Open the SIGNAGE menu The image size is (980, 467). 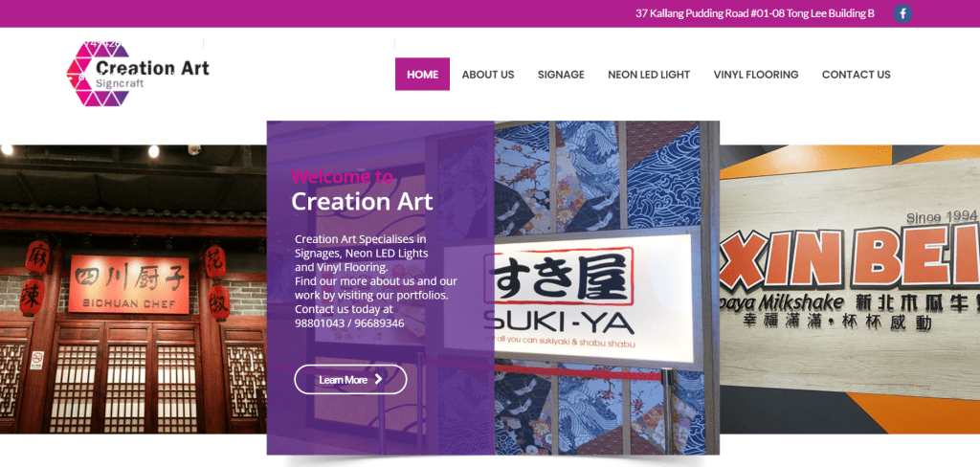[x=561, y=75]
